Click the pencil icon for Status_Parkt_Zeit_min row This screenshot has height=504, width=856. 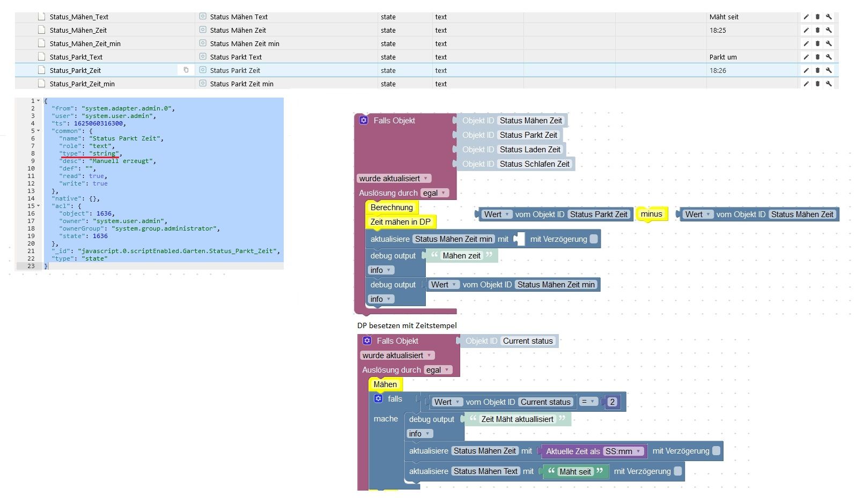point(806,84)
